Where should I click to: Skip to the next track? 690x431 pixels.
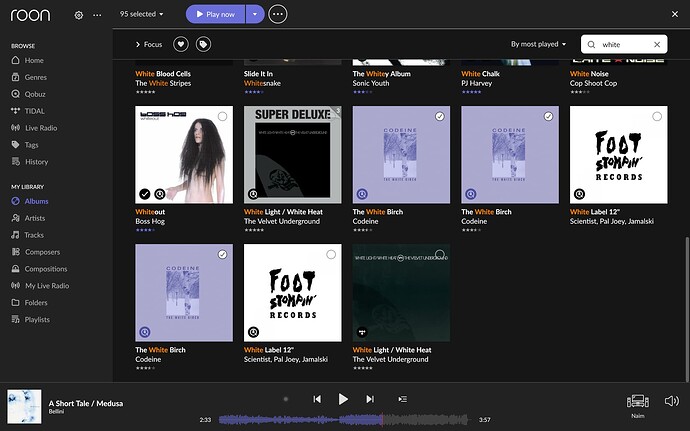pos(370,399)
